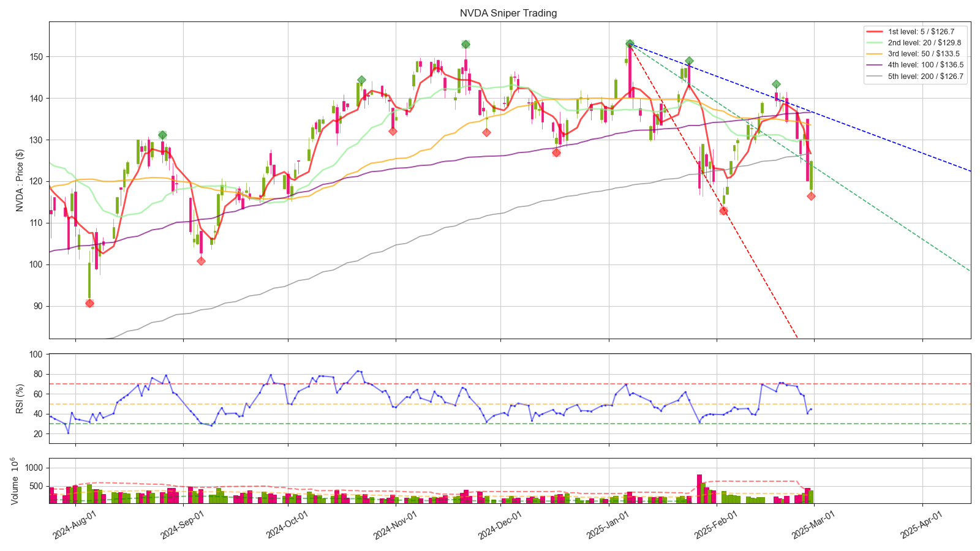Screen dimensions: 980x551
Task: Pick the green diamond near 131 in late August
Action: point(162,135)
